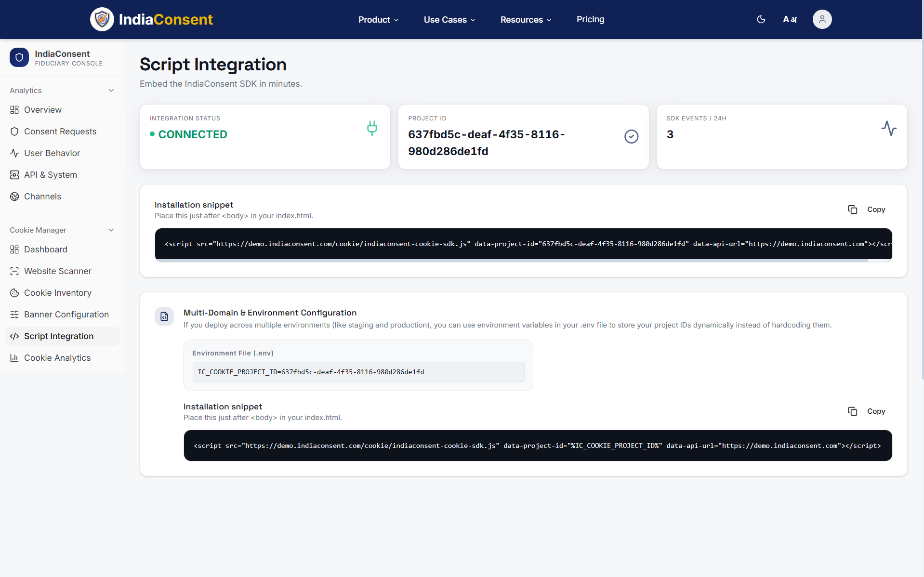Click the Cookie Inventory cookie icon
The height and width of the screenshot is (577, 924).
(14, 293)
